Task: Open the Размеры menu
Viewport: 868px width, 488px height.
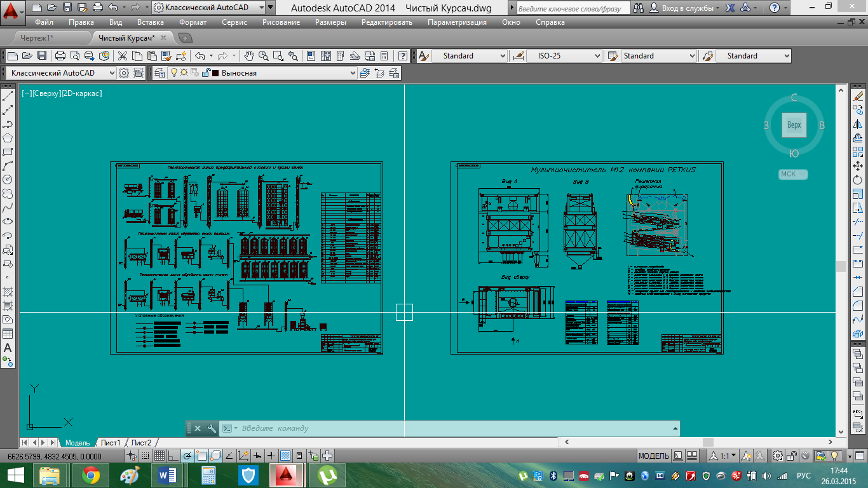Action: [330, 22]
